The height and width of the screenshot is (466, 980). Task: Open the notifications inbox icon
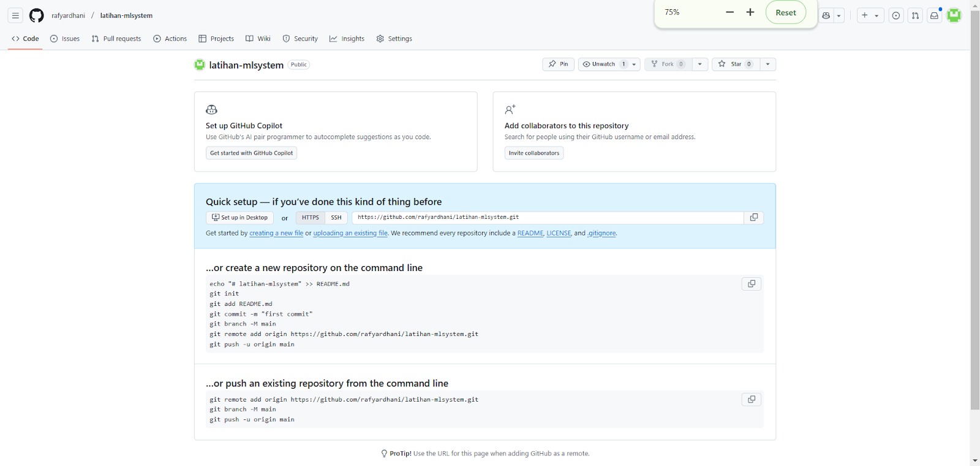[x=934, y=16]
